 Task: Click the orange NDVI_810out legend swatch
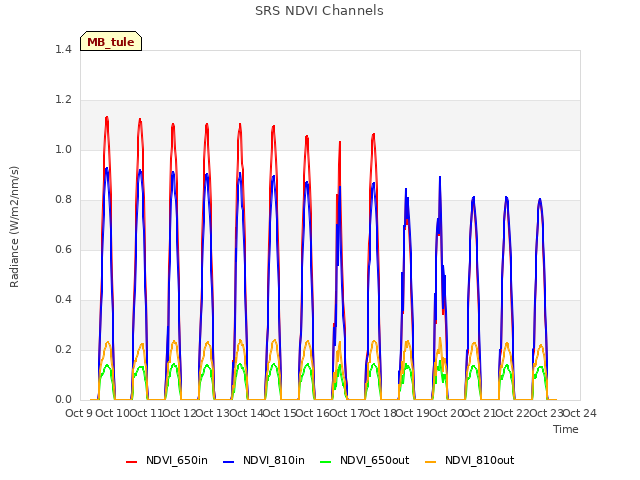tap(430, 462)
